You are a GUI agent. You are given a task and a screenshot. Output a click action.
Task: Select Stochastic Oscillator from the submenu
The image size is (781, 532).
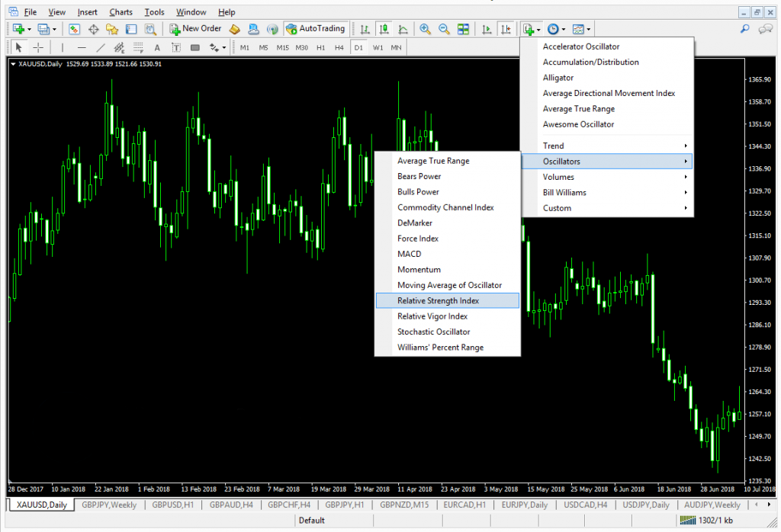click(x=447, y=332)
